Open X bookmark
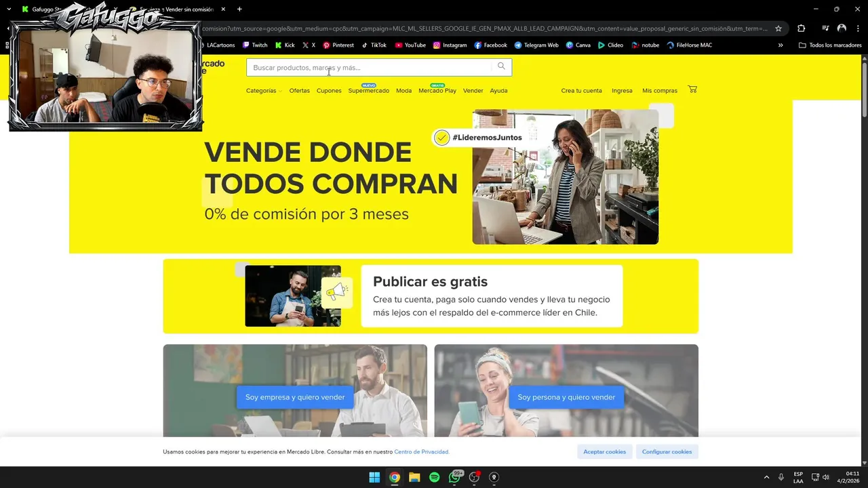 coord(309,45)
